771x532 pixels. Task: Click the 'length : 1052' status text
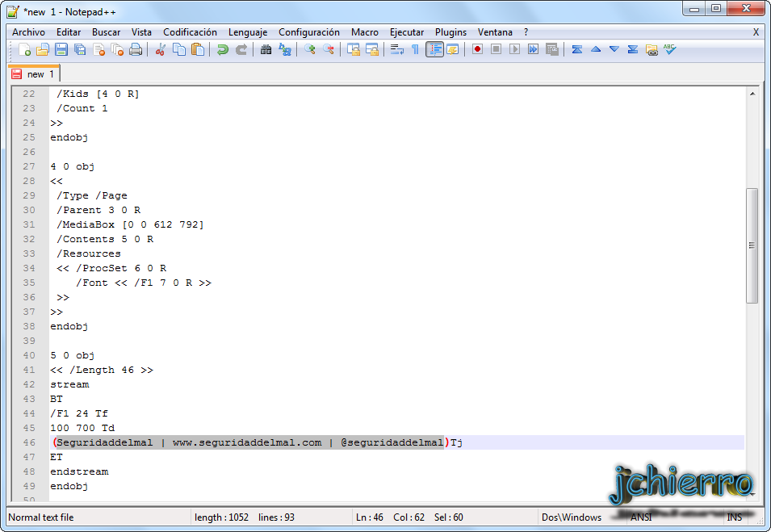pyautogui.click(x=221, y=517)
